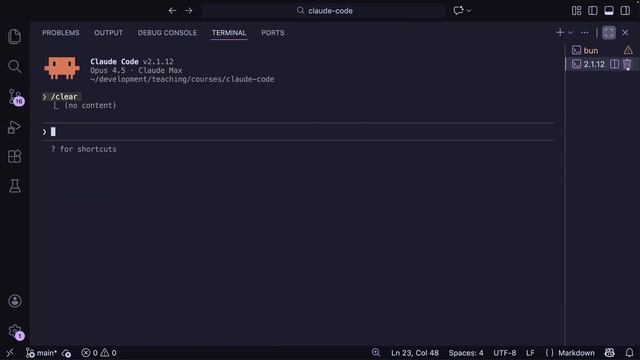Show the errors and warnings count

[x=99, y=353]
